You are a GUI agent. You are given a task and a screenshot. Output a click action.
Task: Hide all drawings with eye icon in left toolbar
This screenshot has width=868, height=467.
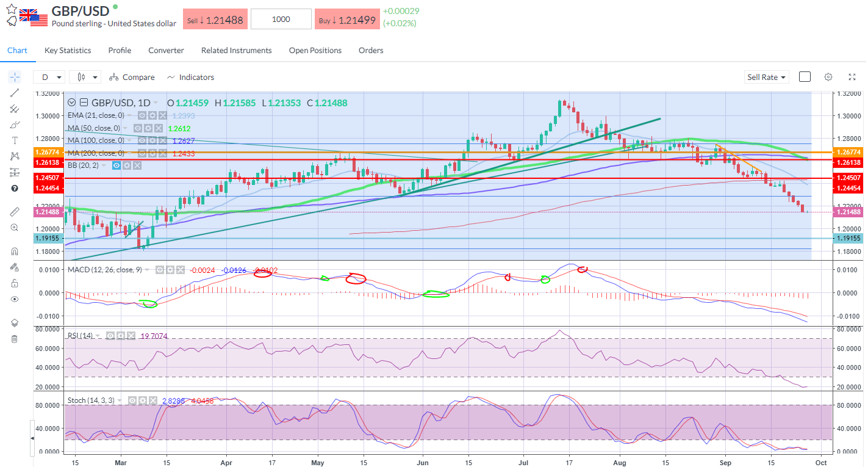15,299
